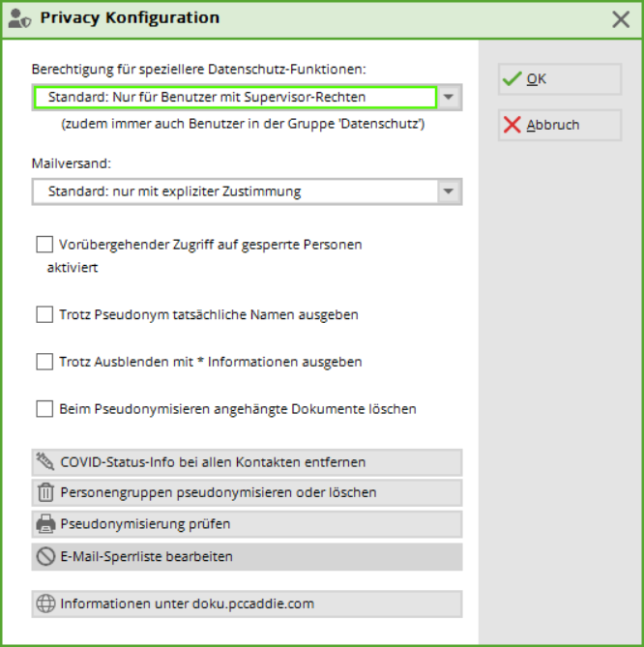Expand the Berechtigung dropdown arrow
Screen dimensions: 644x647
click(450, 98)
